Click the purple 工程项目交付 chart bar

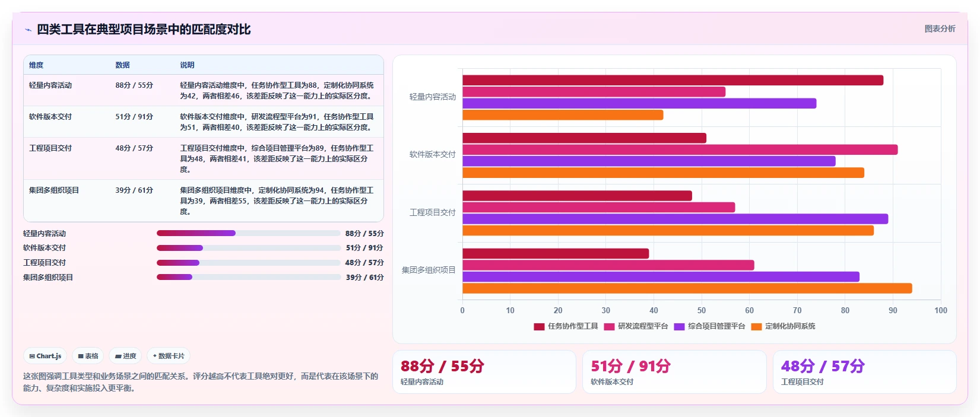(x=675, y=219)
